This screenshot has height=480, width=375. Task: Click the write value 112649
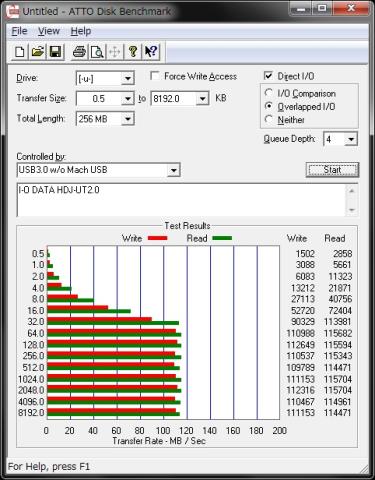[x=301, y=345]
